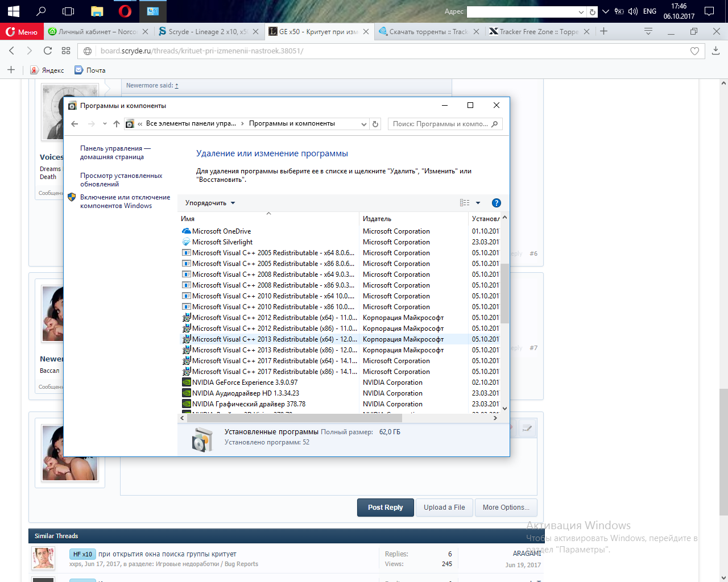Open the Упорядочить dropdown menu

coord(210,203)
